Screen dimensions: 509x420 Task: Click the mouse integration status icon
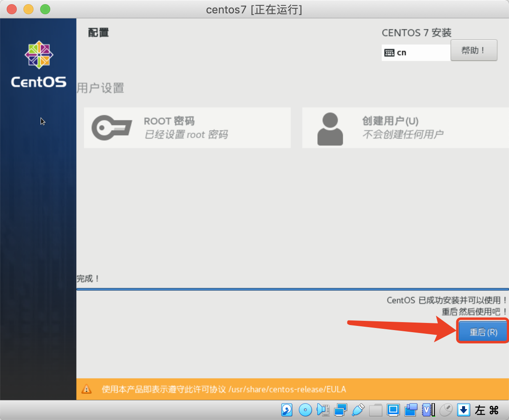(x=446, y=410)
